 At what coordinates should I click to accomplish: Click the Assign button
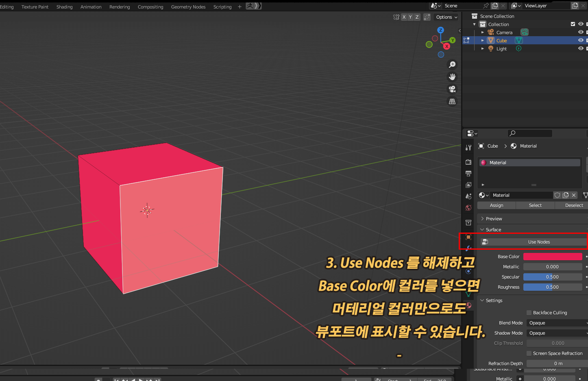(497, 205)
